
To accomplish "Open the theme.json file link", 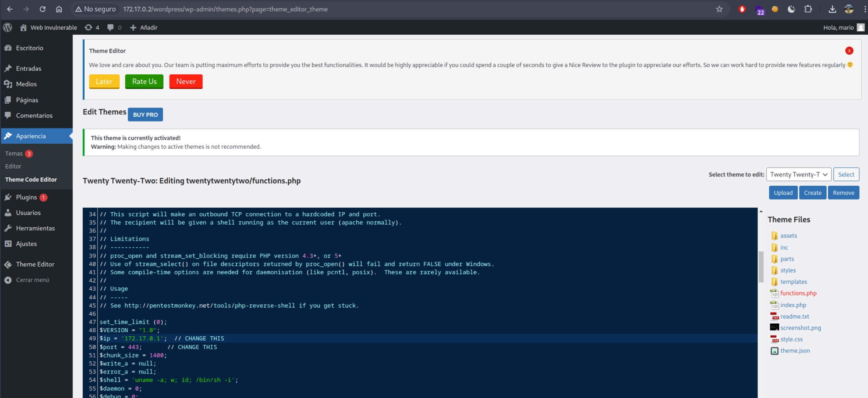I will click(x=795, y=351).
